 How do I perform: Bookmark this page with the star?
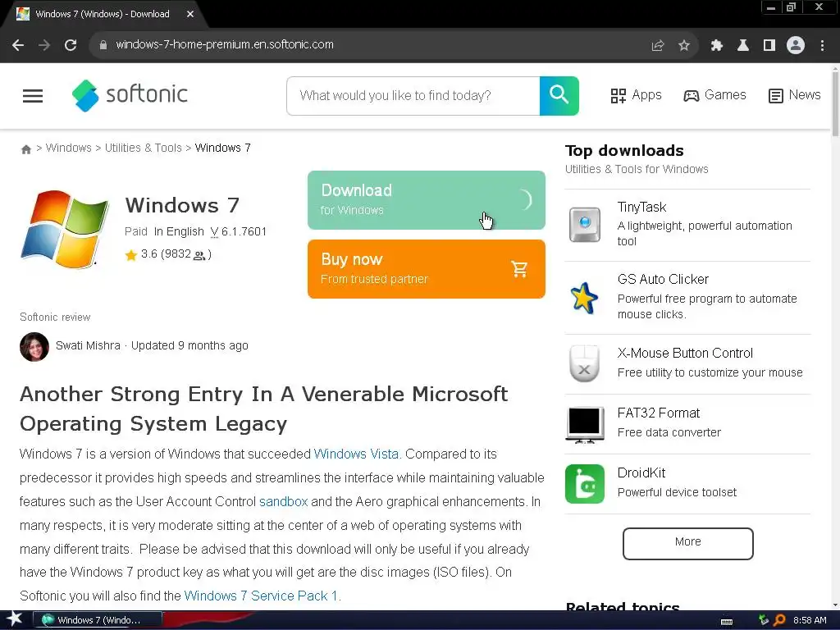(684, 46)
